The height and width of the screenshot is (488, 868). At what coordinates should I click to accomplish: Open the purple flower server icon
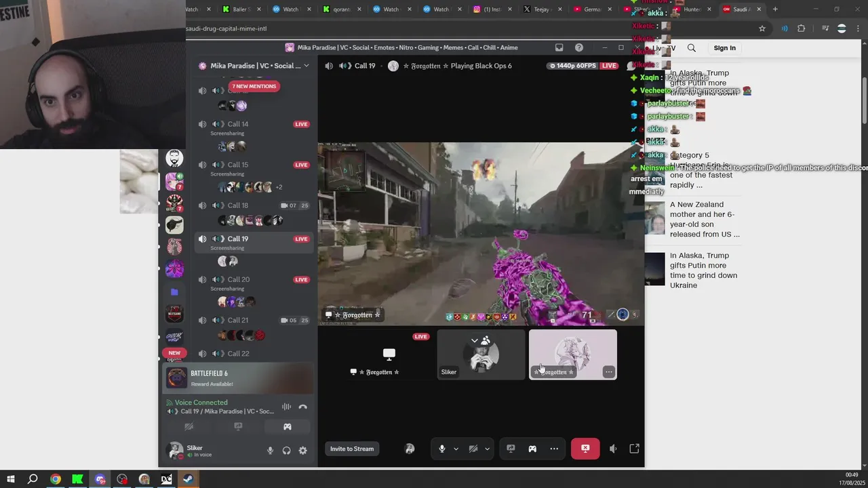[174, 269]
